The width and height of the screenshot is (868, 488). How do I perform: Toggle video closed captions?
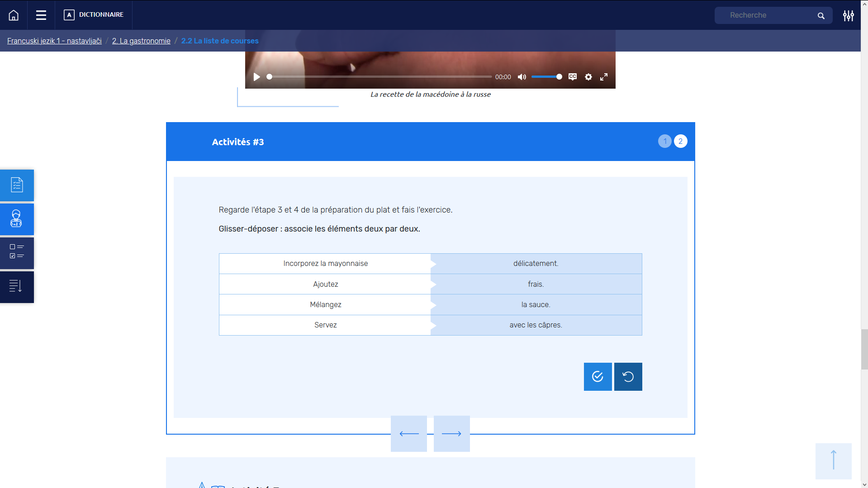573,77
